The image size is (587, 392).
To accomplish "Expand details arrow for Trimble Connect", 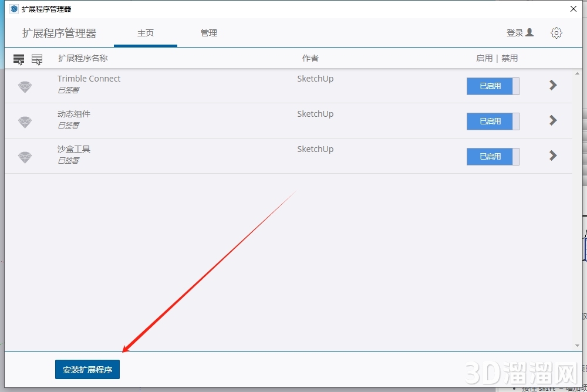I will (552, 86).
